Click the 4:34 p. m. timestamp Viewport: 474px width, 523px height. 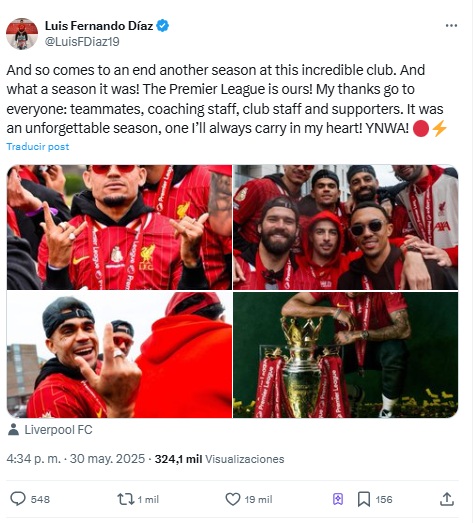click(x=33, y=459)
